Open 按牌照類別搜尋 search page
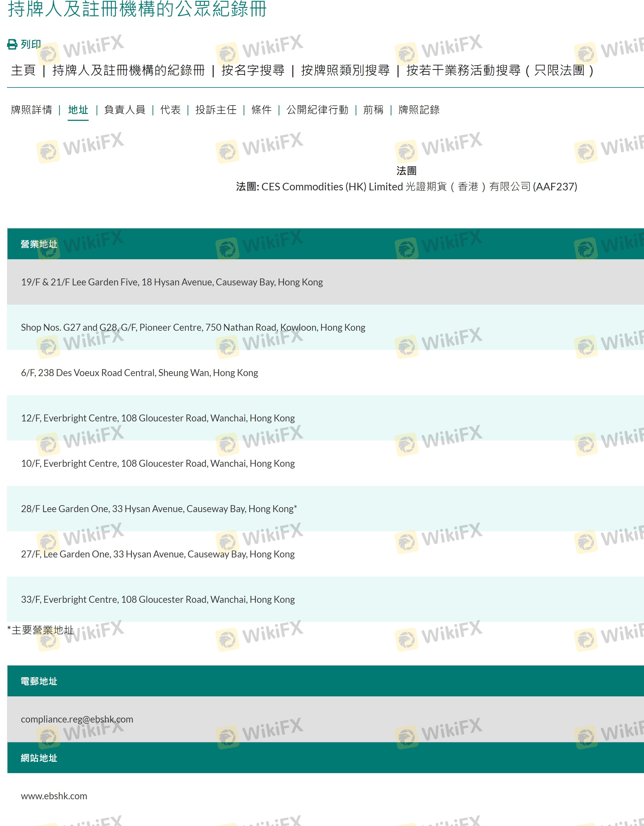 [345, 70]
